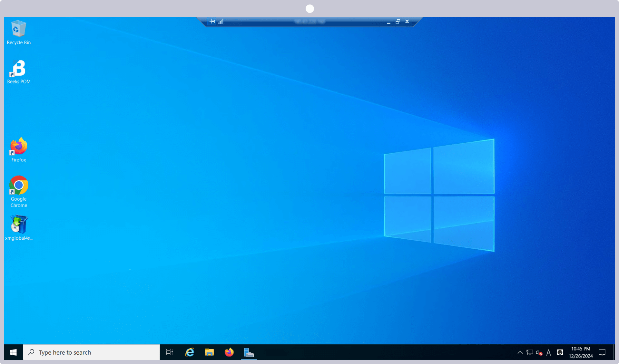Toggle the pin on remote connection bar
Screen dimensions: 619x364
click(x=212, y=22)
